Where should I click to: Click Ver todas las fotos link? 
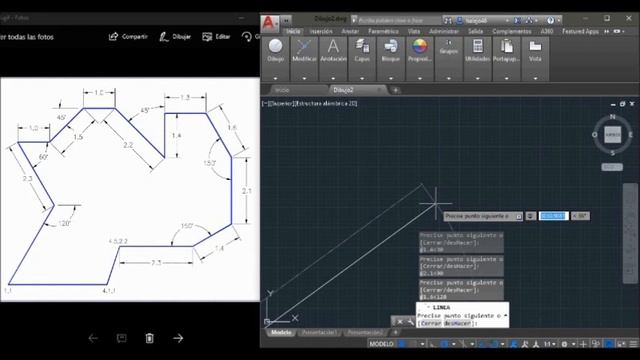(x=27, y=37)
